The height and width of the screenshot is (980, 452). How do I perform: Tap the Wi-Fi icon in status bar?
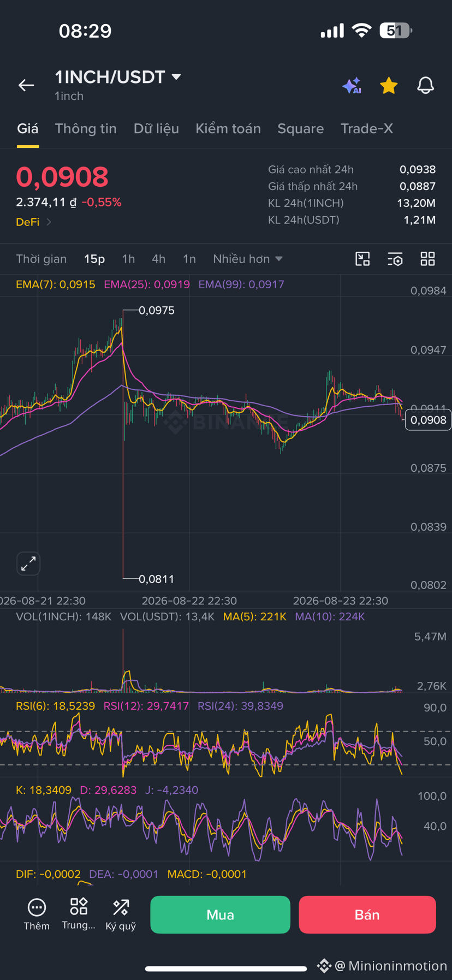361,31
